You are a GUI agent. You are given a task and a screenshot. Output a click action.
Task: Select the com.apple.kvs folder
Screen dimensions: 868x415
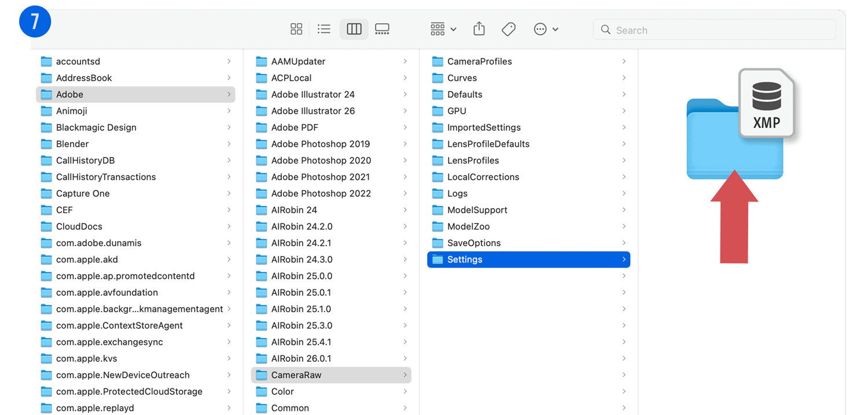(135, 358)
